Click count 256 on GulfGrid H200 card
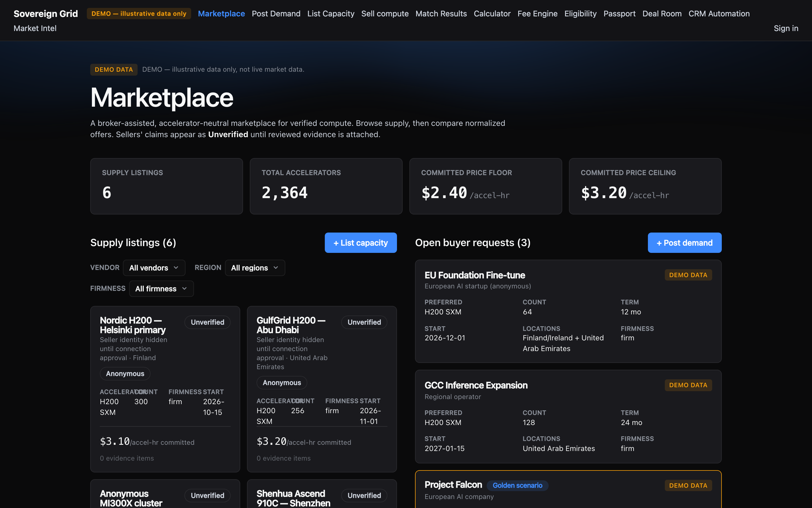The width and height of the screenshot is (812, 508). 298,411
